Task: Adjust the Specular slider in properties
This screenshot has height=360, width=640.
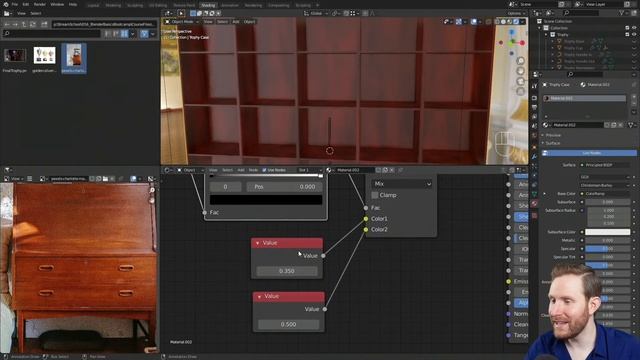Action: (608, 249)
